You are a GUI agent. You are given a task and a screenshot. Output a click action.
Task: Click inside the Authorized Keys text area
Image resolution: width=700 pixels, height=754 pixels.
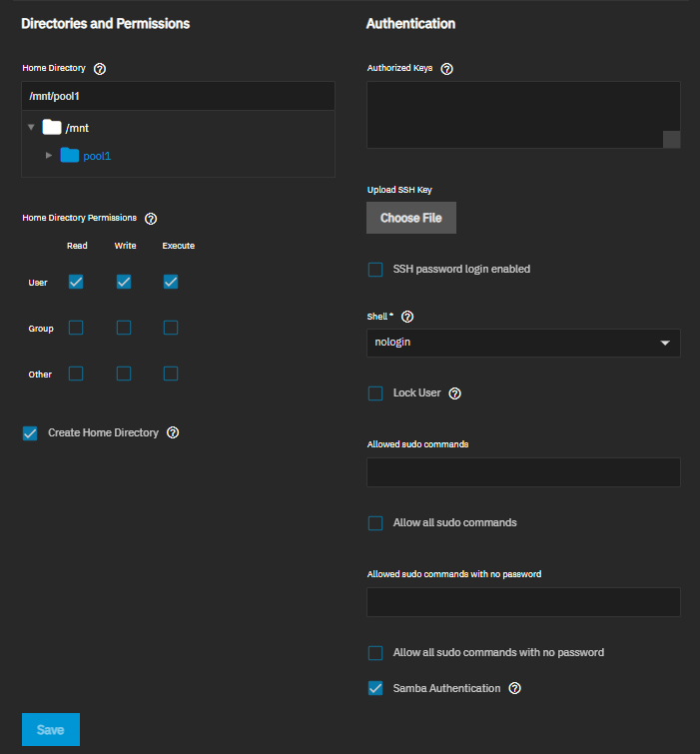[x=523, y=115]
